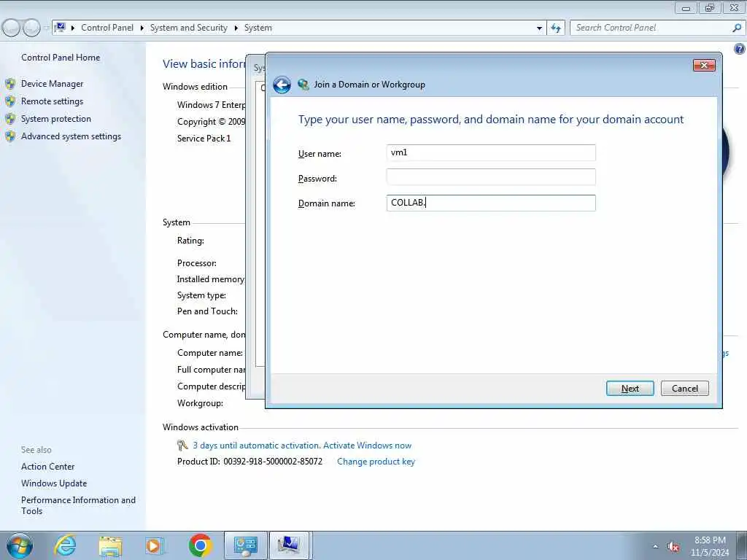Minimize the Control Panel window
Screen dimensions: 747x560
pyautogui.click(x=686, y=8)
